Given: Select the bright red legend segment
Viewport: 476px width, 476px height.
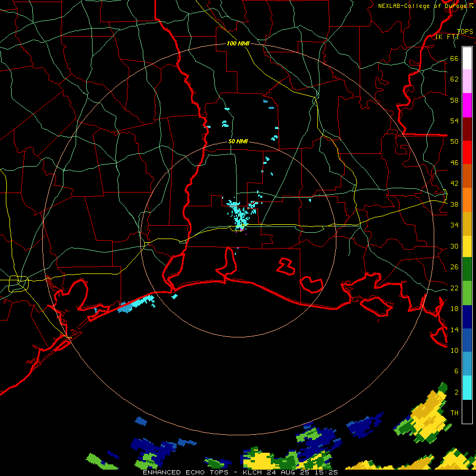Looking at the screenshot, I should [467, 152].
